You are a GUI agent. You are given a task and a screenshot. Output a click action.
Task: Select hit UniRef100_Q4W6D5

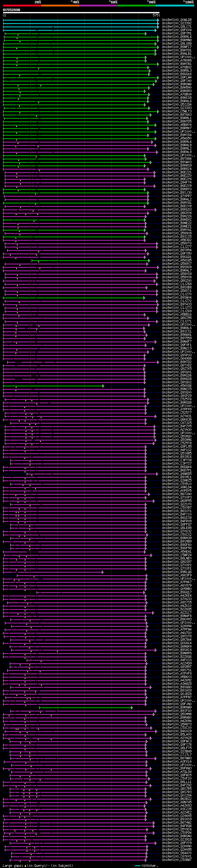(x=177, y=474)
